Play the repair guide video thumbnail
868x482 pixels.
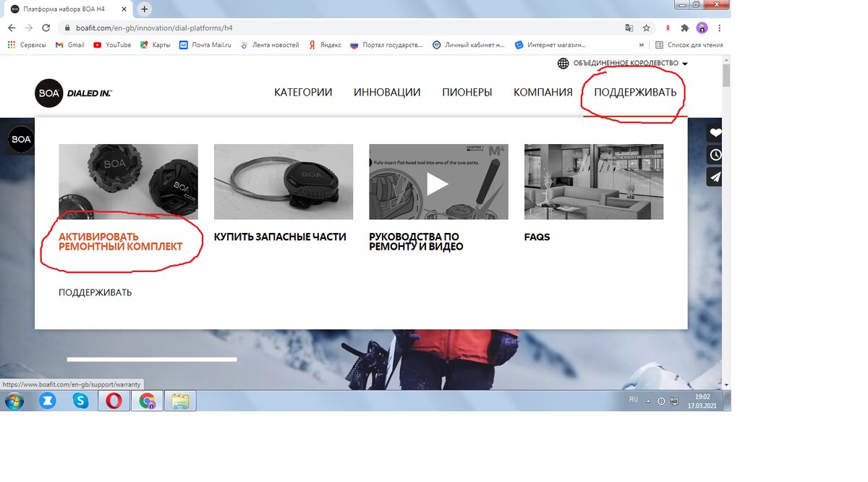438,182
